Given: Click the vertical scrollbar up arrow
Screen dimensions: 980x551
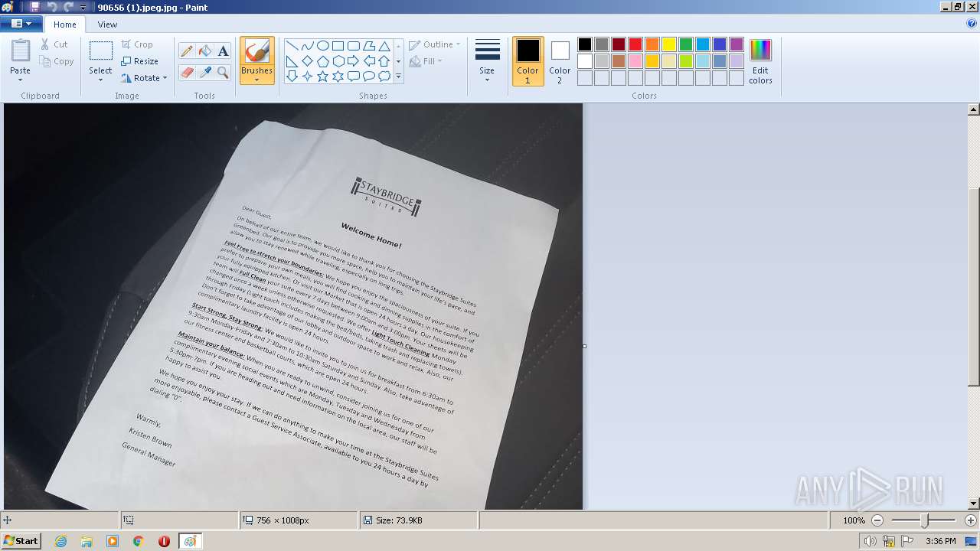Looking at the screenshot, I should tap(974, 109).
